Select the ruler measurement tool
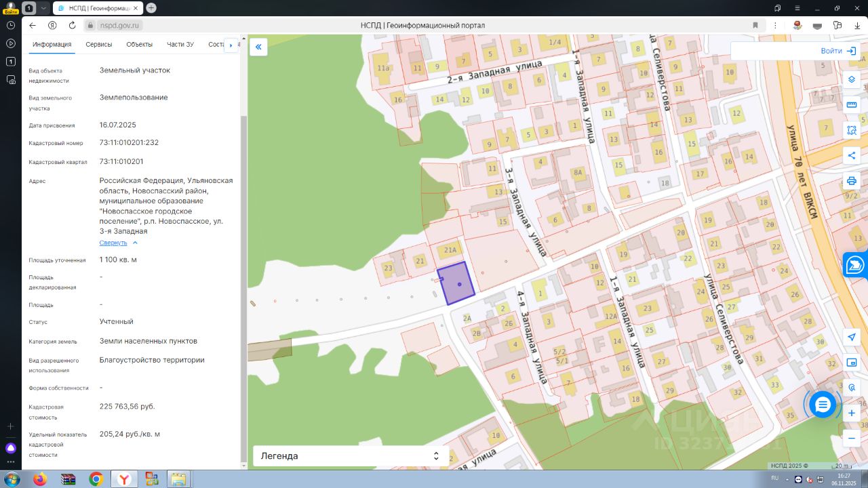This screenshot has width=868, height=488. pyautogui.click(x=852, y=104)
